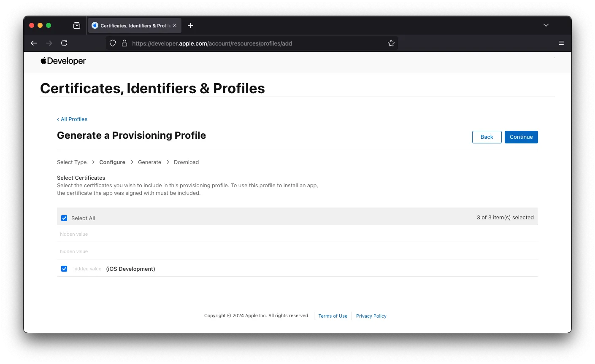Toggle the Select All checkbox
This screenshot has height=364, width=595.
[x=64, y=218]
